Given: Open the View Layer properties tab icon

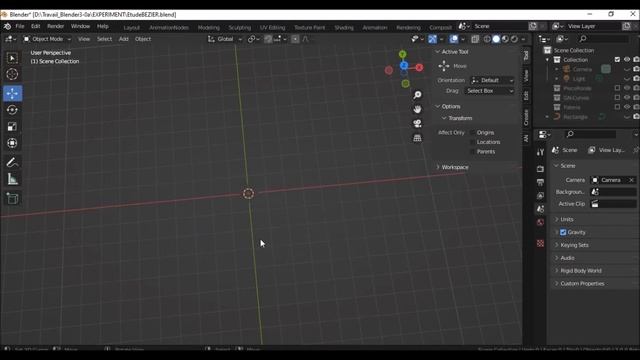Looking at the screenshot, I should (x=540, y=196).
